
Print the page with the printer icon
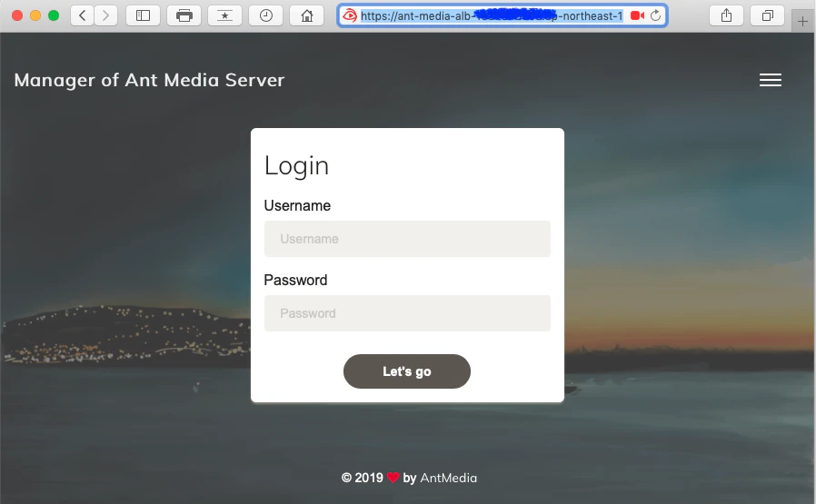click(x=184, y=15)
